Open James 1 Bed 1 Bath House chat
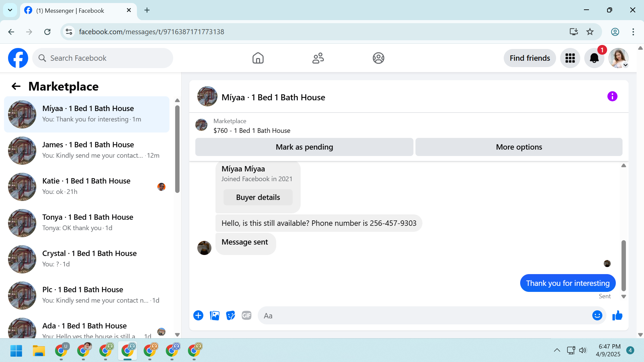The image size is (644, 362). point(87,151)
